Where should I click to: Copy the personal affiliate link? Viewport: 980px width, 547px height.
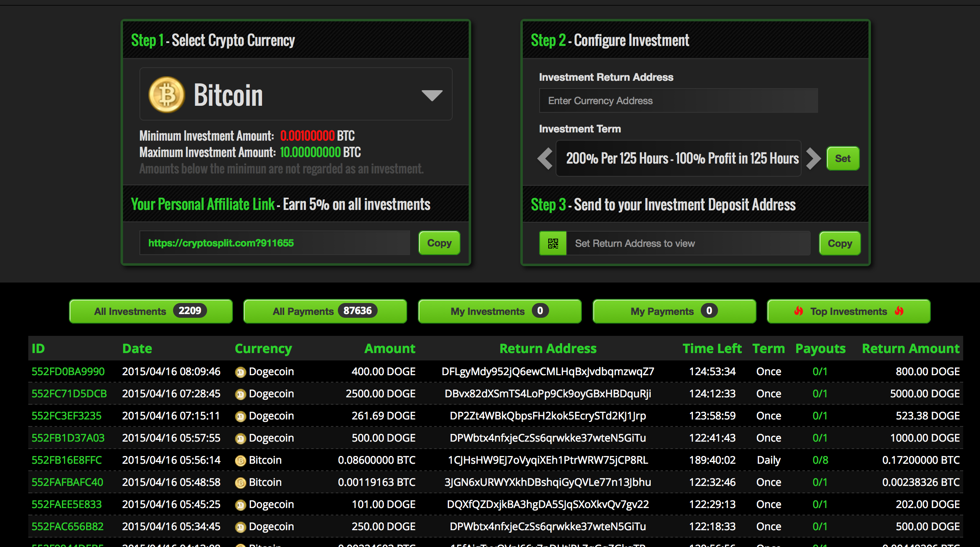point(439,243)
